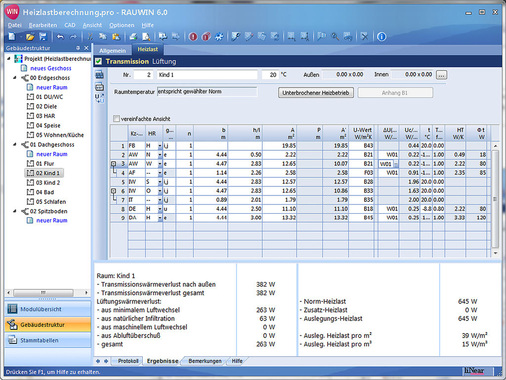Click the blue Info icon in the toolbar
This screenshot has height=380, width=506.
[x=381, y=37]
